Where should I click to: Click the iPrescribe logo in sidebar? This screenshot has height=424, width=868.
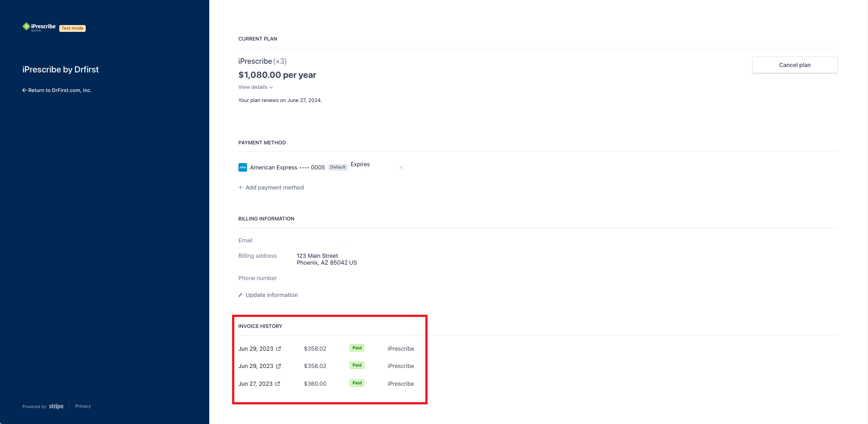pyautogui.click(x=39, y=27)
